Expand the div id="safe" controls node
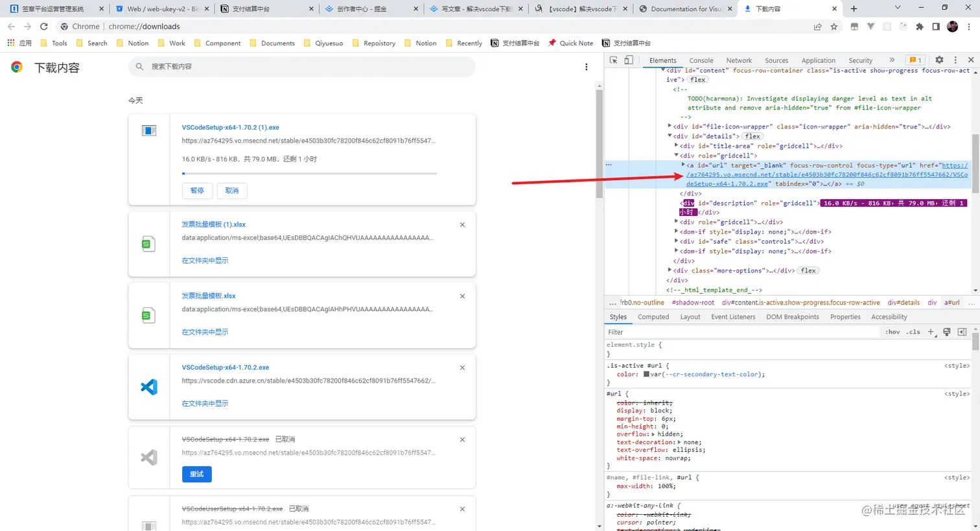980x531 pixels. (677, 241)
